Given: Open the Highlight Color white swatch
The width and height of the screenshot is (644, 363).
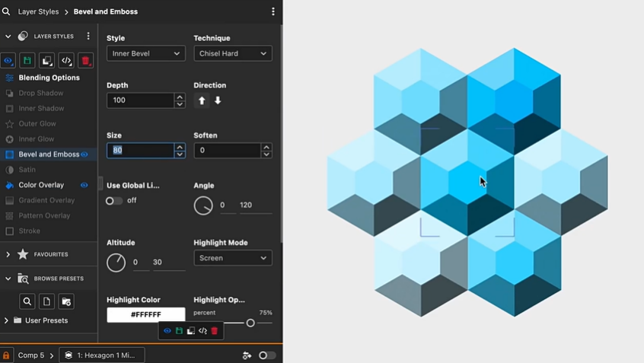Looking at the screenshot, I should (x=146, y=314).
